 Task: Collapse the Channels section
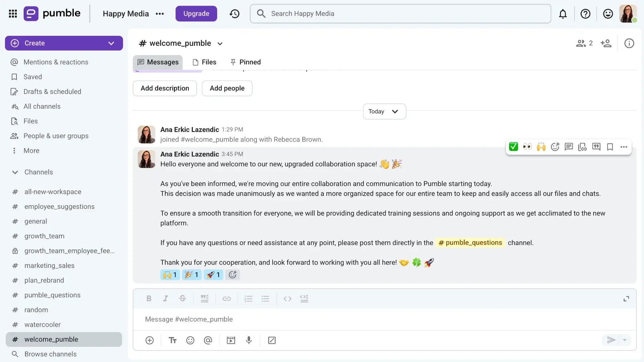pyautogui.click(x=15, y=172)
